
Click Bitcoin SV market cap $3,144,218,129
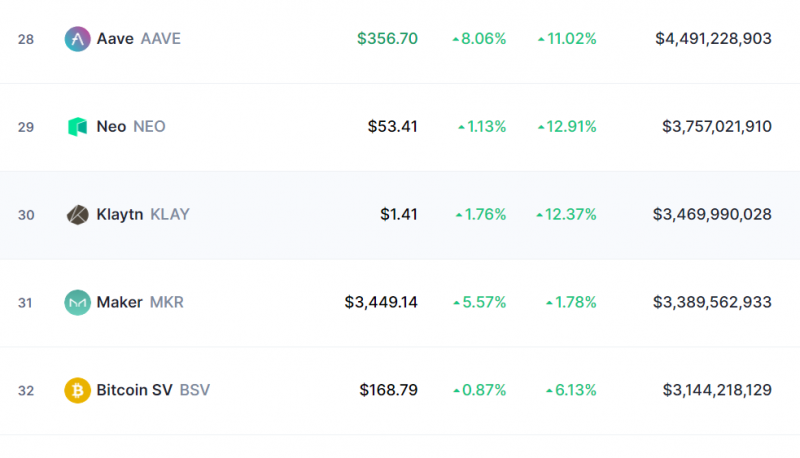[x=717, y=390]
